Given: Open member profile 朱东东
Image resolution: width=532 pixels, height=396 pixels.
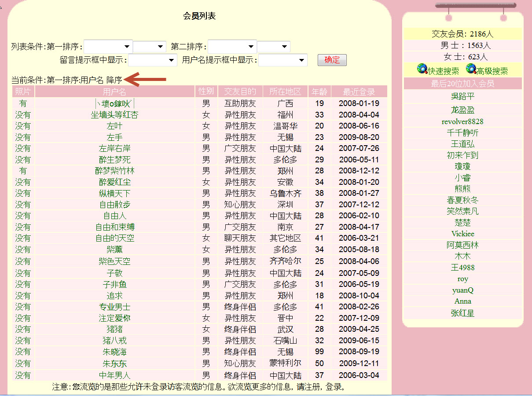Looking at the screenshot, I should click(114, 363).
